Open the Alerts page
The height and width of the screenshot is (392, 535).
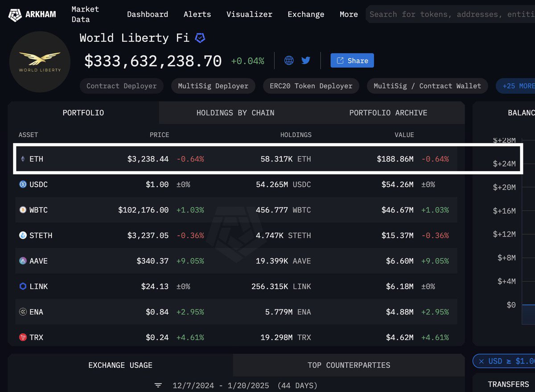click(197, 14)
